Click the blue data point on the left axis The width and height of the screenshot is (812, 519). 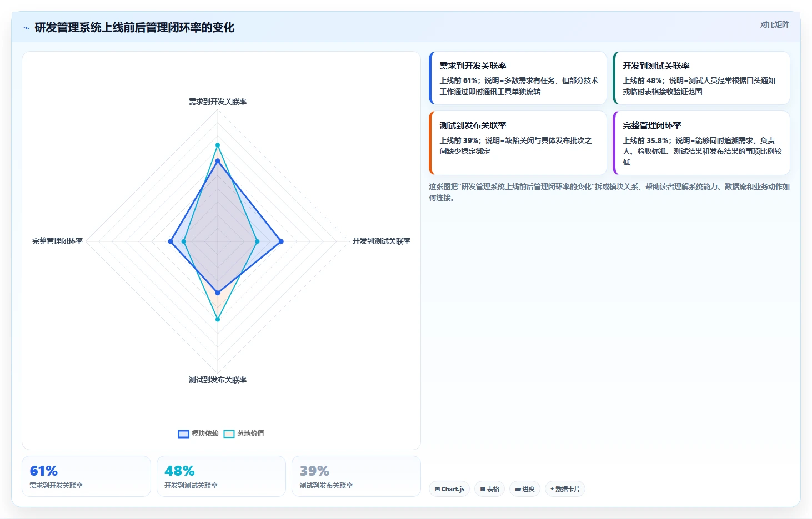coord(170,241)
